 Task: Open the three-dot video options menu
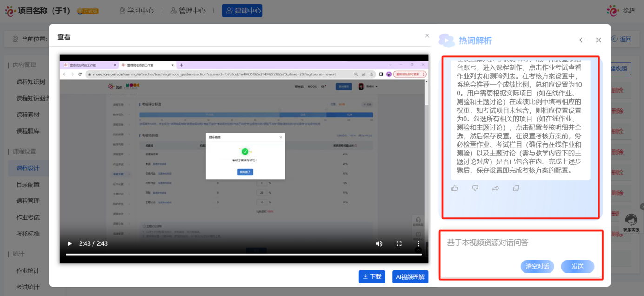click(418, 243)
